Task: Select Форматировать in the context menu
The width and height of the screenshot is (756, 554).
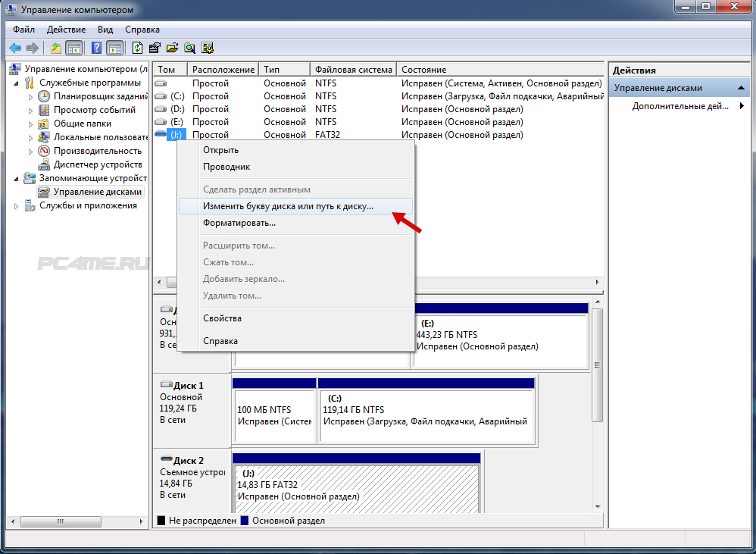Action: [239, 223]
